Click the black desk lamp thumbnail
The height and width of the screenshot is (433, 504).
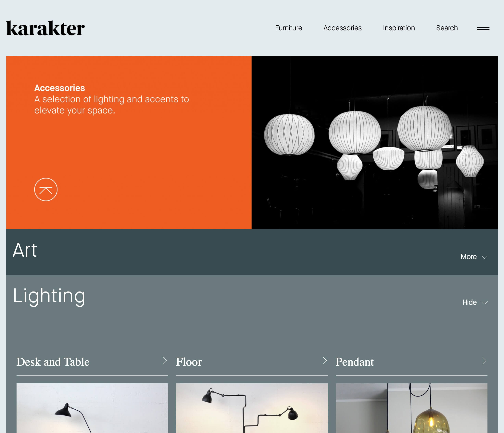92,408
